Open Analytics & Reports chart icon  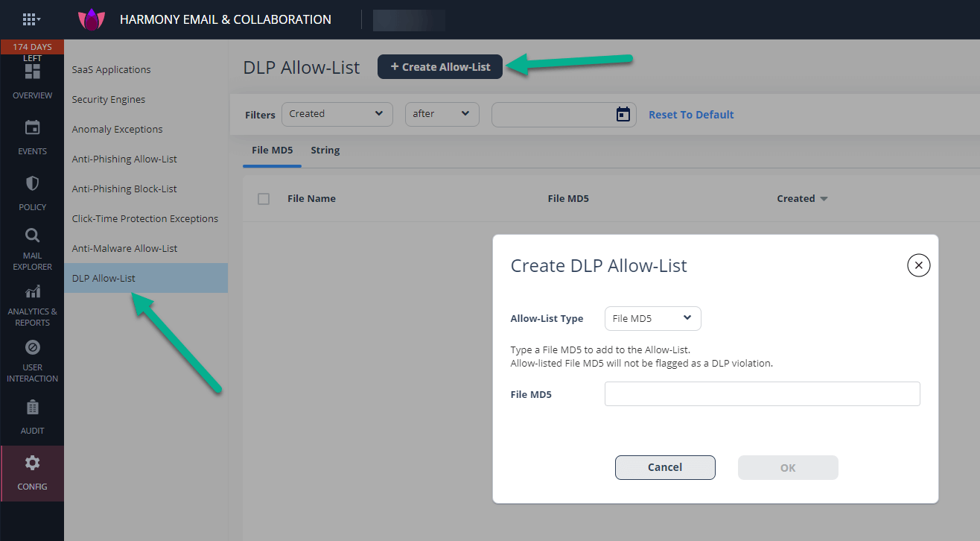point(32,291)
